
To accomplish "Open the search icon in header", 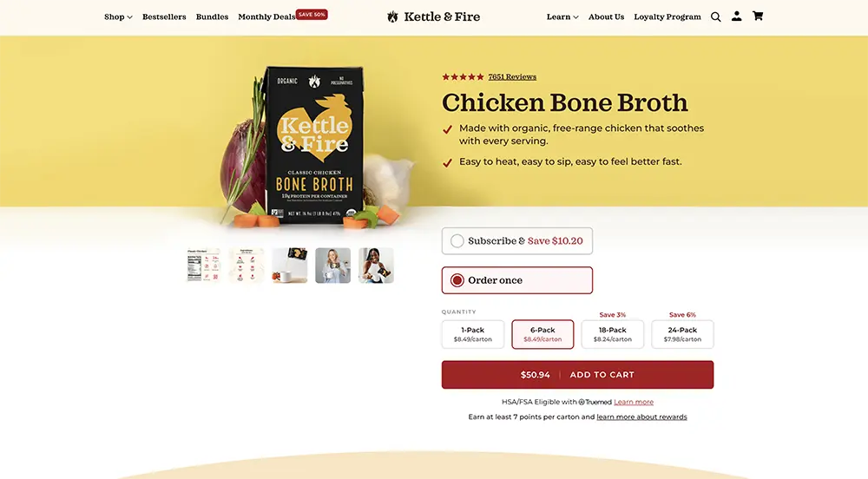I will pyautogui.click(x=715, y=16).
